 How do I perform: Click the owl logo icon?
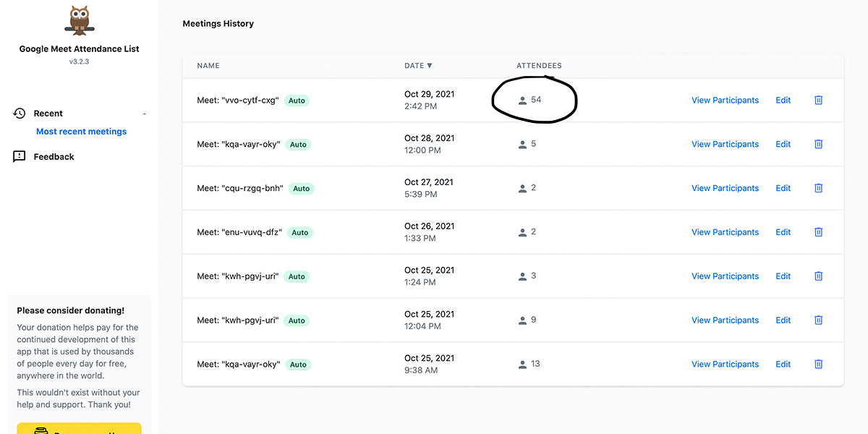[79, 21]
